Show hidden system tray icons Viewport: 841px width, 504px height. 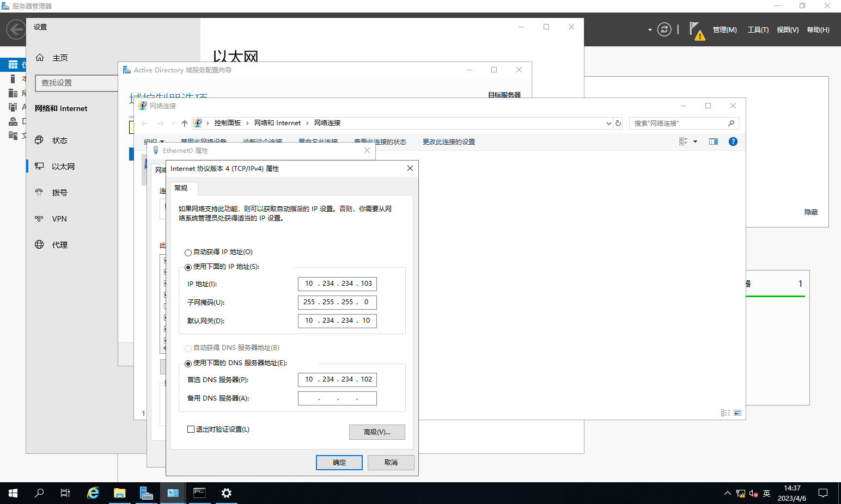(x=727, y=493)
